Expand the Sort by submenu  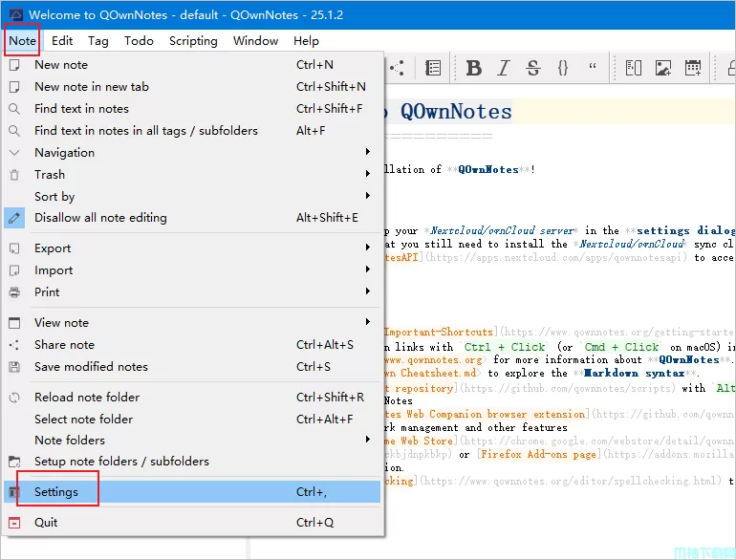(x=54, y=197)
